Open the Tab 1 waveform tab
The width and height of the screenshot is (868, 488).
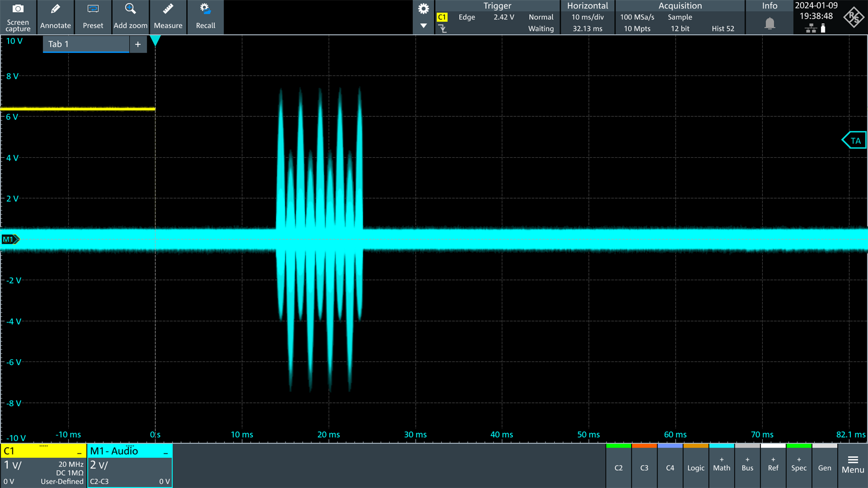point(86,44)
